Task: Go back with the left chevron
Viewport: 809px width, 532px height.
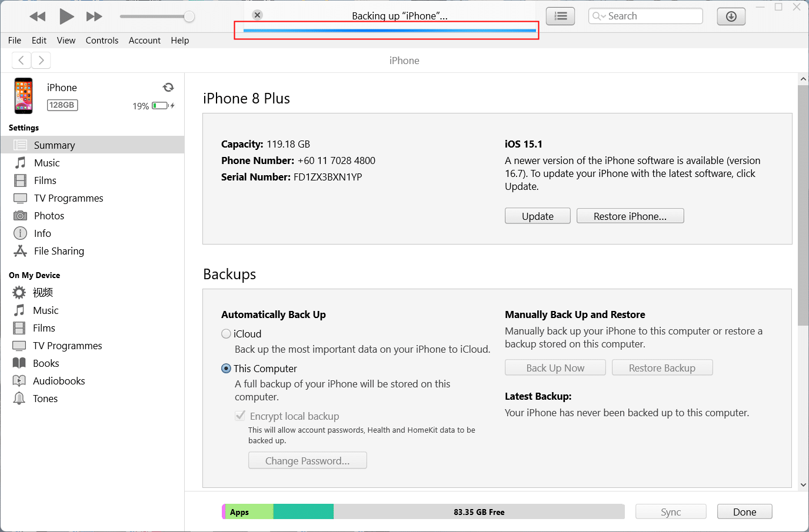Action: [x=21, y=60]
